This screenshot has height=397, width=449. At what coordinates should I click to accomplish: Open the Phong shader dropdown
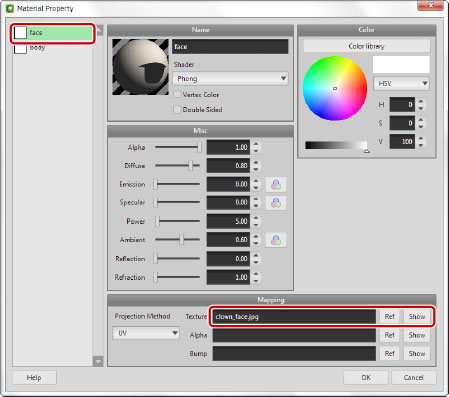pyautogui.click(x=230, y=79)
